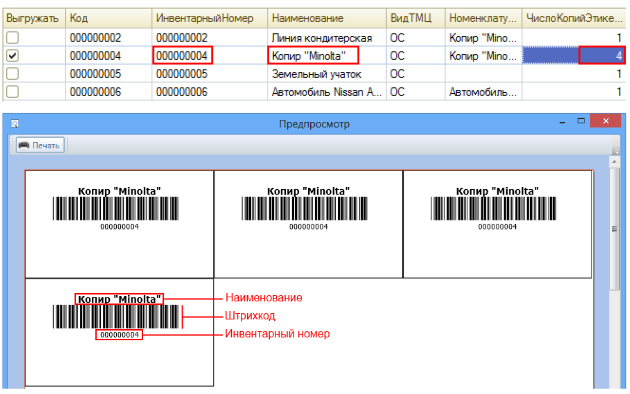Click the preview vertical scrollbar thumb

pos(614,229)
